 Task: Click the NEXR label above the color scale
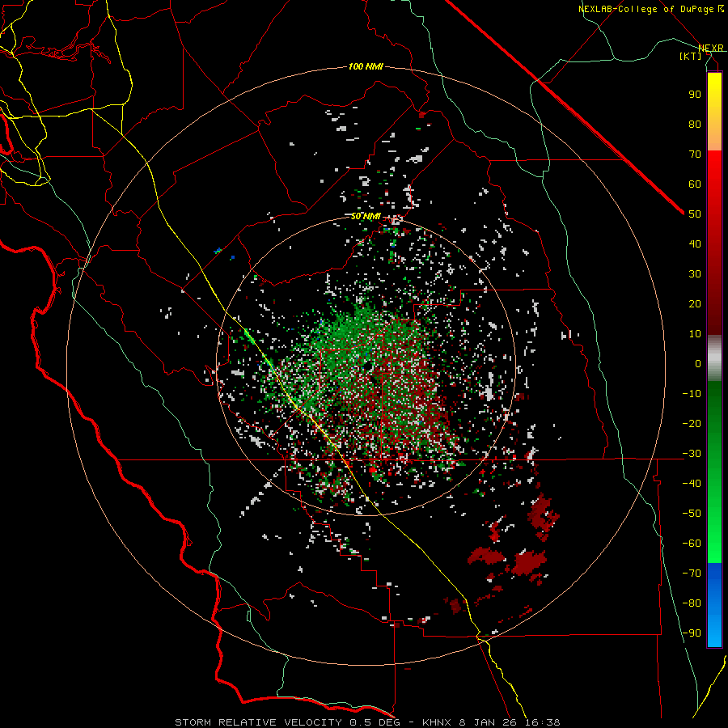tap(711, 49)
